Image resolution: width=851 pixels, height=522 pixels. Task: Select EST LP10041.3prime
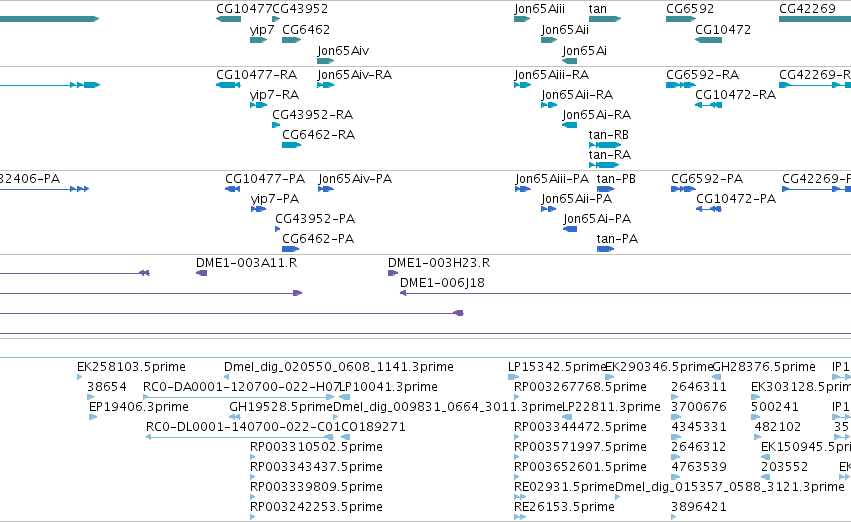tap(388, 387)
